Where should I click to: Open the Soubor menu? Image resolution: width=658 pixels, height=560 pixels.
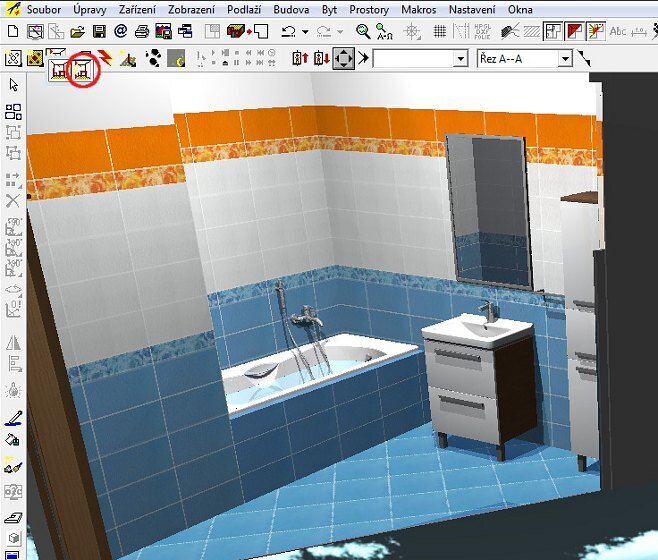[44, 9]
